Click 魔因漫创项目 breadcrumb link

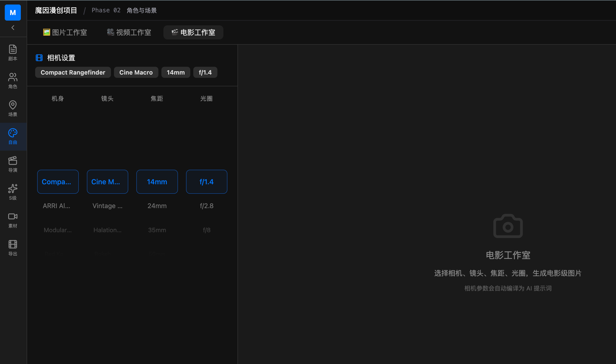56,10
